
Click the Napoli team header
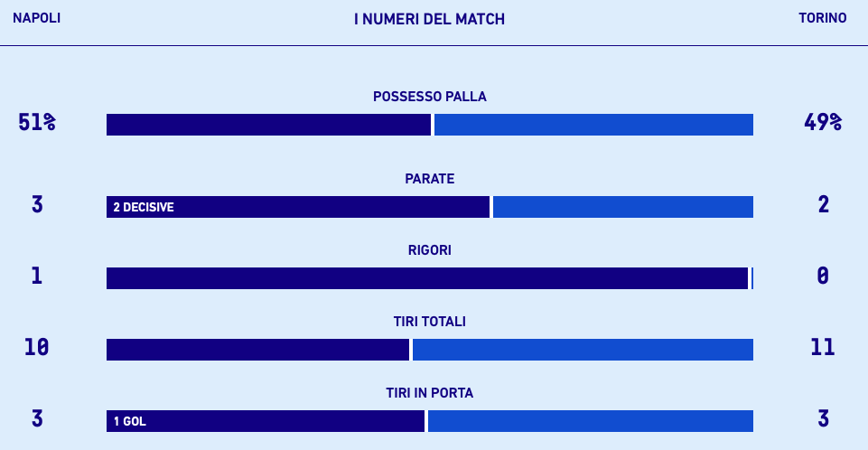pyautogui.click(x=36, y=18)
